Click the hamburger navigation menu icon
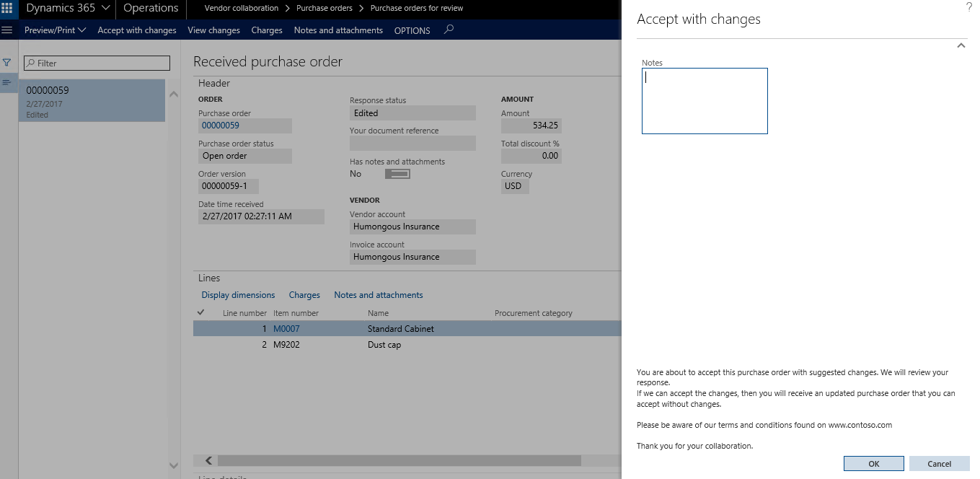Viewport: 980px width, 479px height. (7, 30)
